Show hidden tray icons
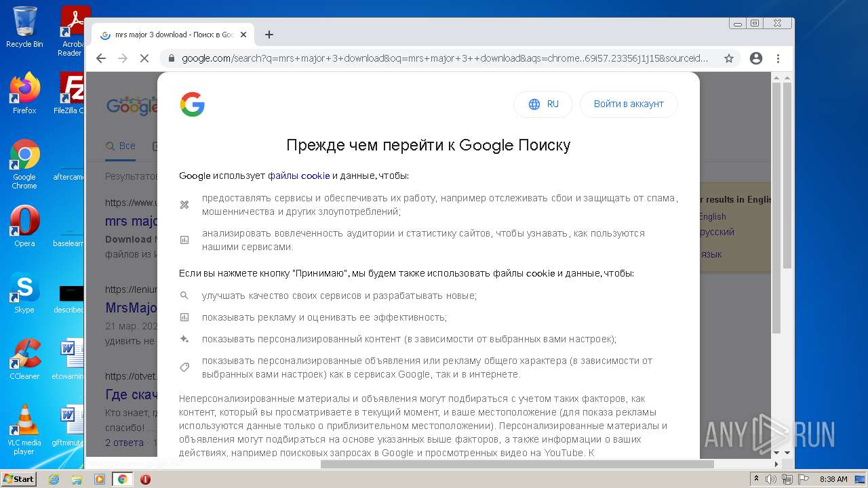The height and width of the screenshot is (488, 868). coord(756,479)
